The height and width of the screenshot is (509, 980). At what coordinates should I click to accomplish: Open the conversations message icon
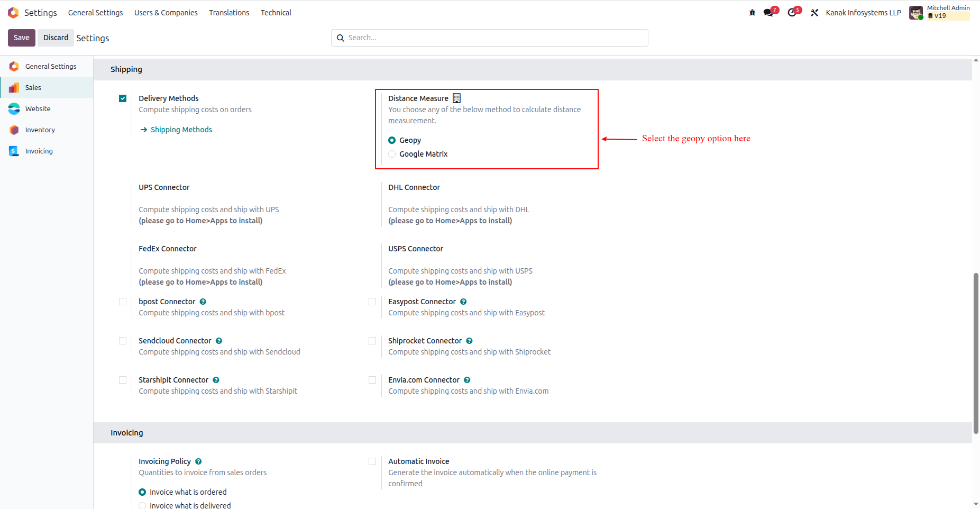point(768,13)
